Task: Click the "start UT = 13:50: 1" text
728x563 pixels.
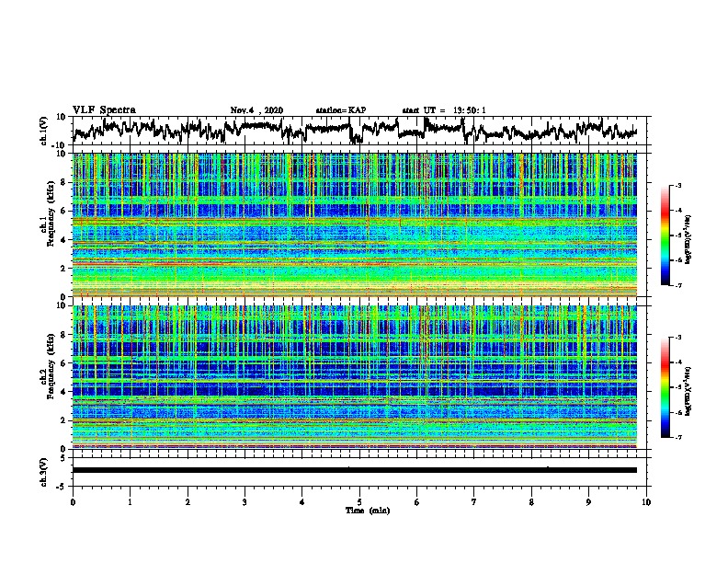Action: 443,110
